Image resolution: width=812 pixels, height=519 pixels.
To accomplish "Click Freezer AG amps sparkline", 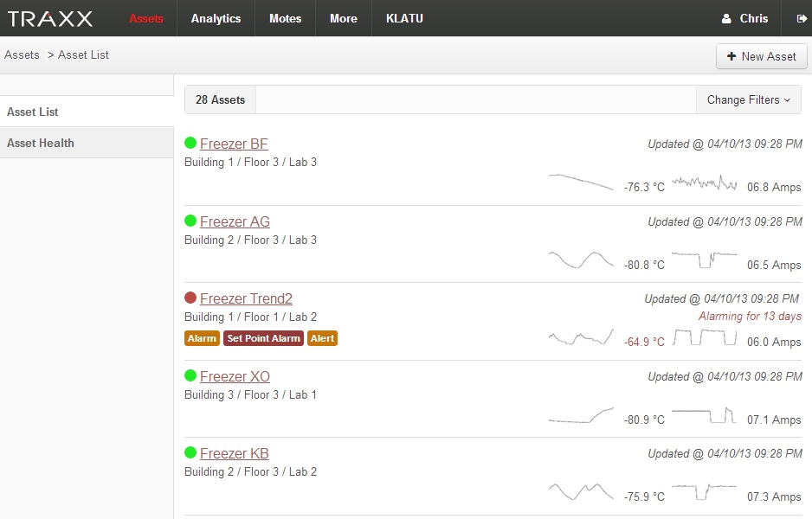I will click(x=705, y=259).
